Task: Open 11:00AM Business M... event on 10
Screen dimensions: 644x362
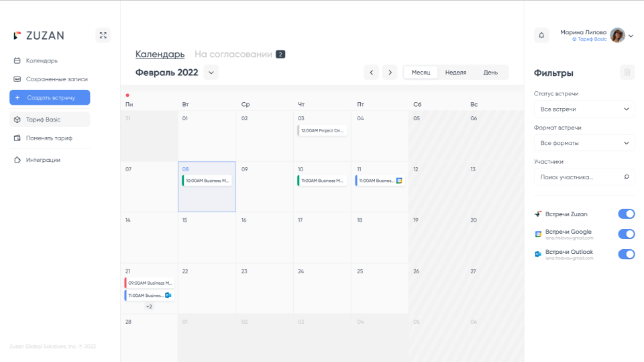Action: pyautogui.click(x=323, y=181)
